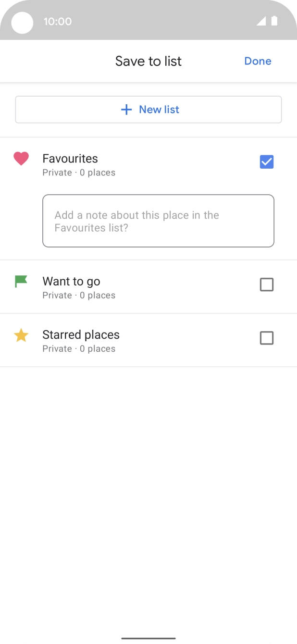Uncheck the Favourites checkbox
The height and width of the screenshot is (644, 297).
click(x=267, y=162)
